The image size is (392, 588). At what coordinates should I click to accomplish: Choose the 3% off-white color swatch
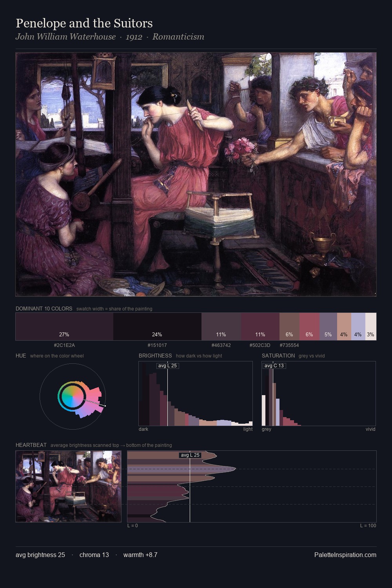pyautogui.click(x=370, y=327)
